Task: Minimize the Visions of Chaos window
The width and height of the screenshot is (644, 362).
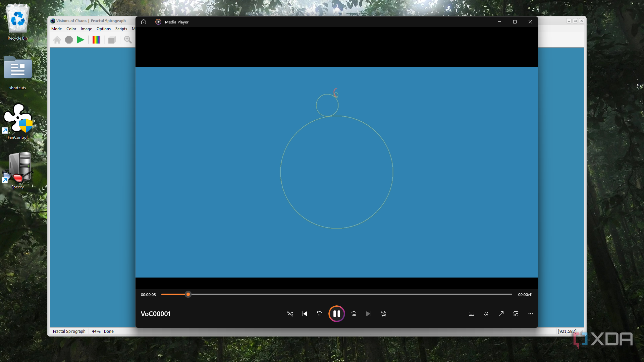Action: pos(569,21)
